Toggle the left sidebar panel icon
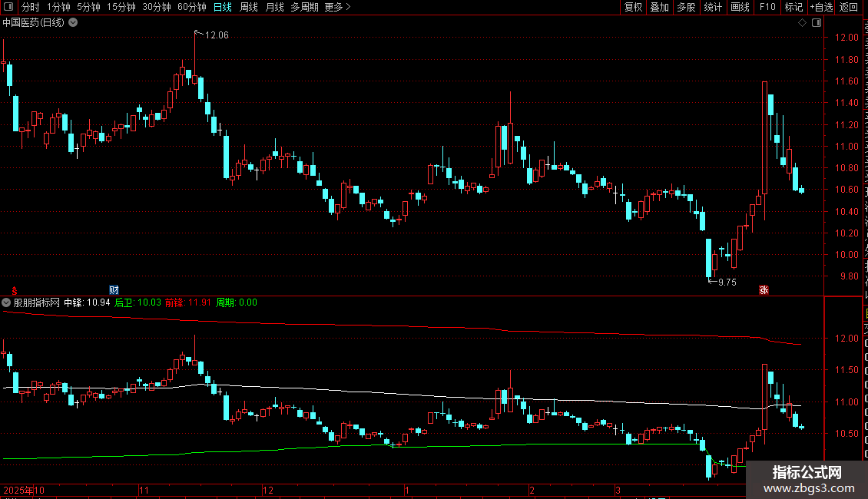This screenshot has width=868, height=499. pos(8,7)
